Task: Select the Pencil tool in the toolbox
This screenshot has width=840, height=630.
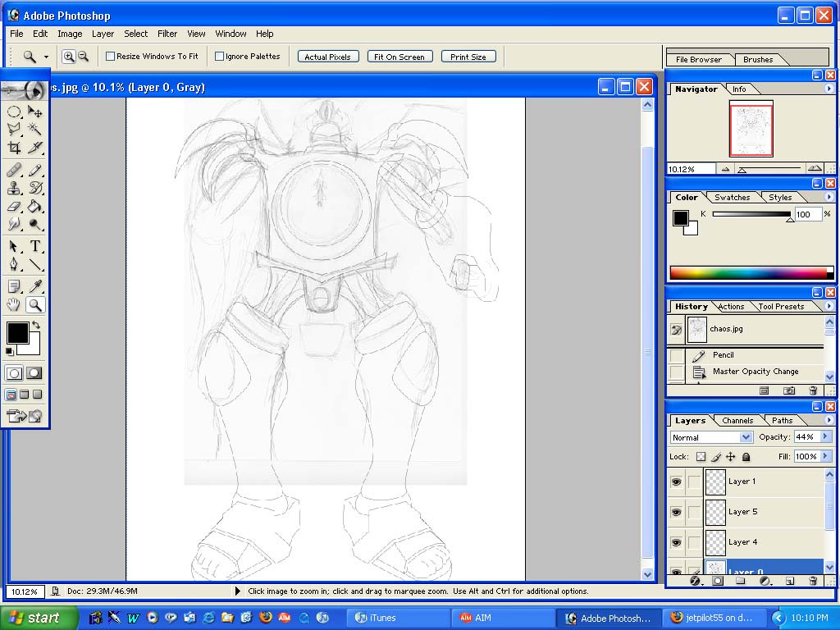Action: (34, 171)
